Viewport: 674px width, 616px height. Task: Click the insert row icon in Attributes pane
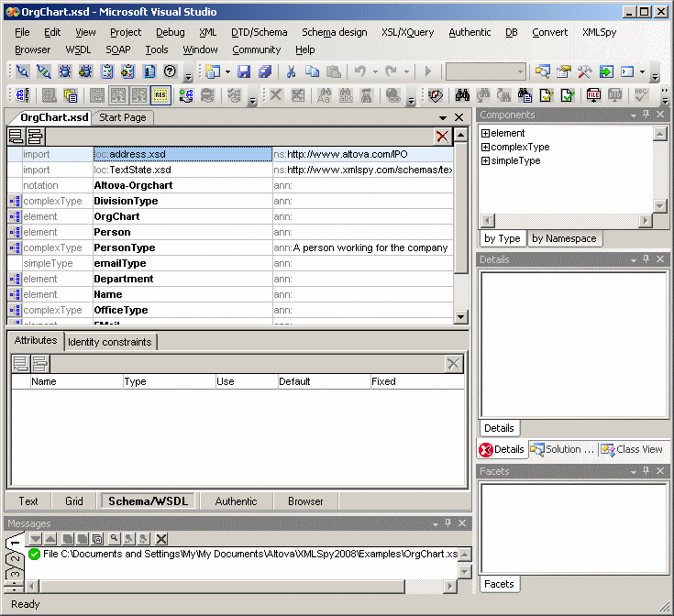[x=39, y=364]
